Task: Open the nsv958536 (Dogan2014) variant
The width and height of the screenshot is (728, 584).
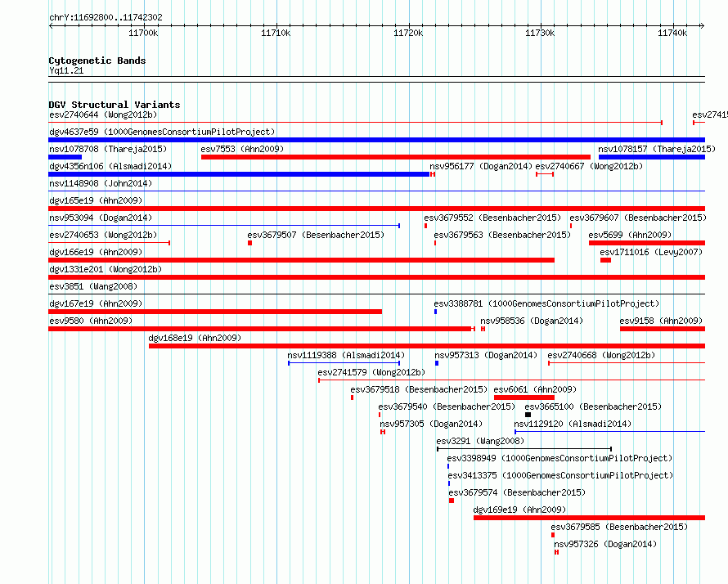Action: pyautogui.click(x=532, y=321)
